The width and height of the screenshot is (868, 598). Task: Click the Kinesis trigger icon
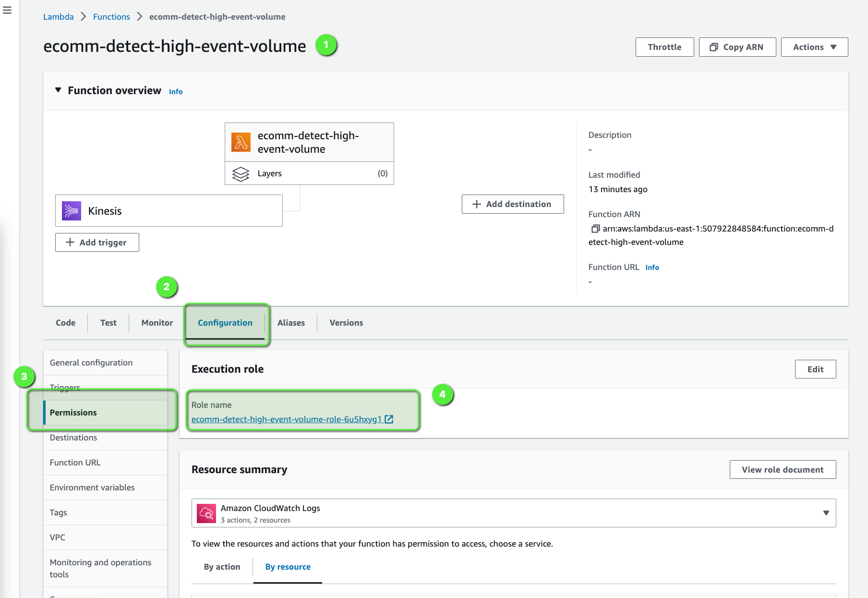tap(72, 211)
